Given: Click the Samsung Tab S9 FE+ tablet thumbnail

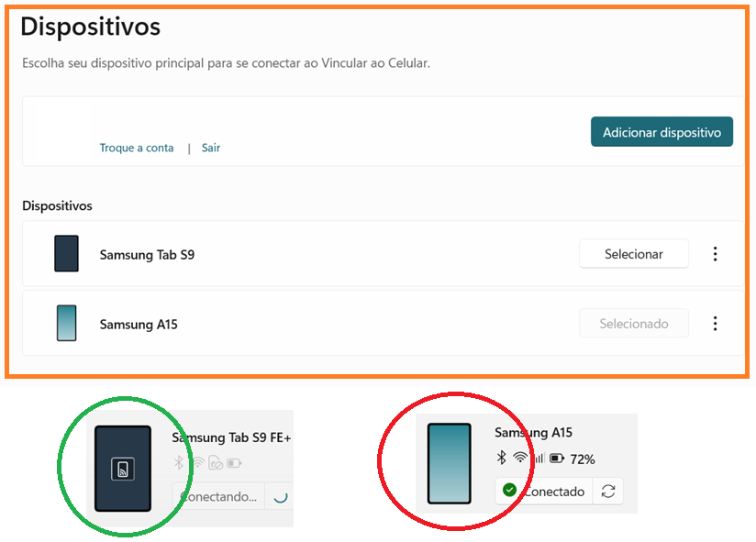Looking at the screenshot, I should click(123, 469).
